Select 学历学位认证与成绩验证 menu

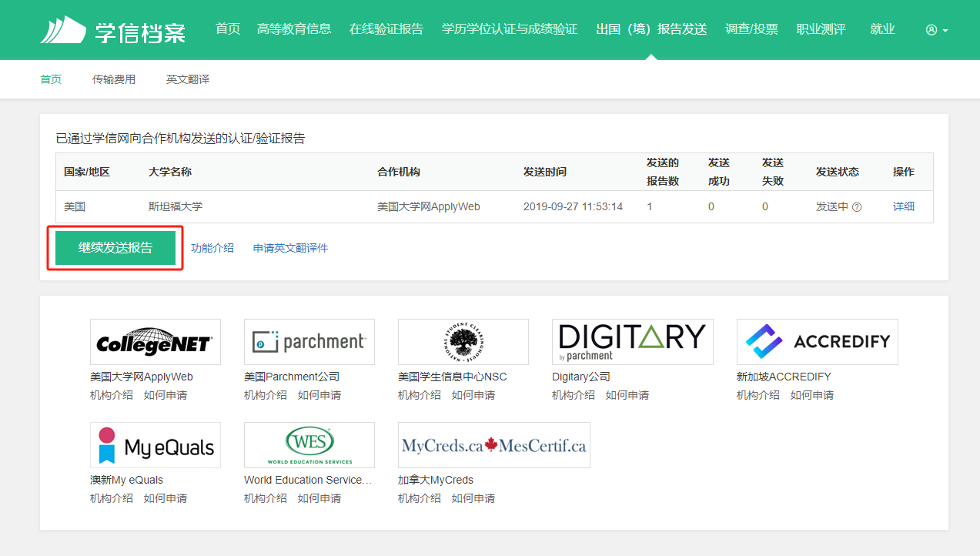coord(510,29)
